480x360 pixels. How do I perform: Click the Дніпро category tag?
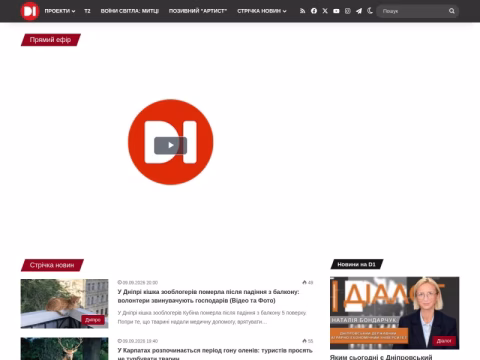93,320
